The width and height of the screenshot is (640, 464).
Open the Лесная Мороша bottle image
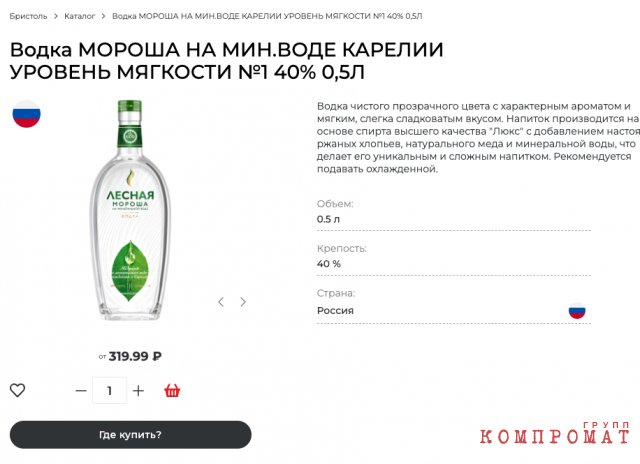pos(130,210)
